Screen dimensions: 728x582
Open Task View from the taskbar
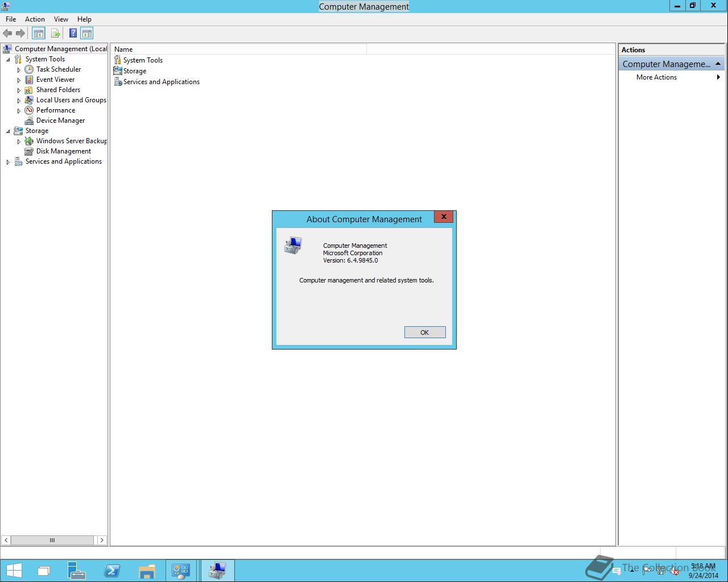coord(44,571)
